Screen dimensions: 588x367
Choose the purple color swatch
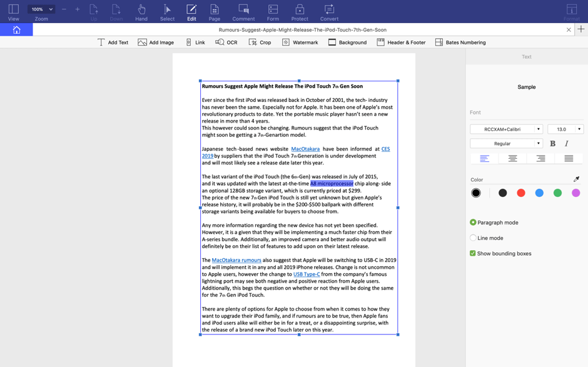[x=575, y=193]
